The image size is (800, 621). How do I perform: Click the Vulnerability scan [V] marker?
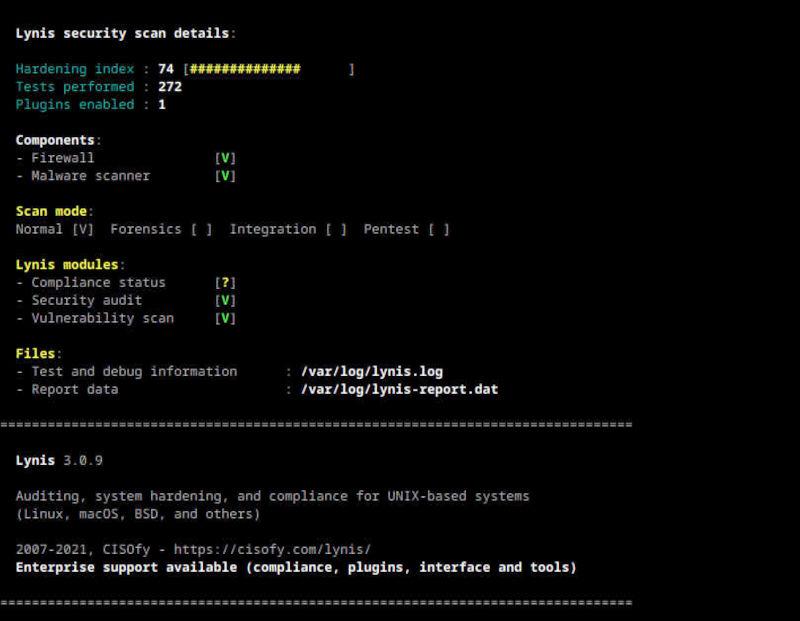click(x=226, y=318)
